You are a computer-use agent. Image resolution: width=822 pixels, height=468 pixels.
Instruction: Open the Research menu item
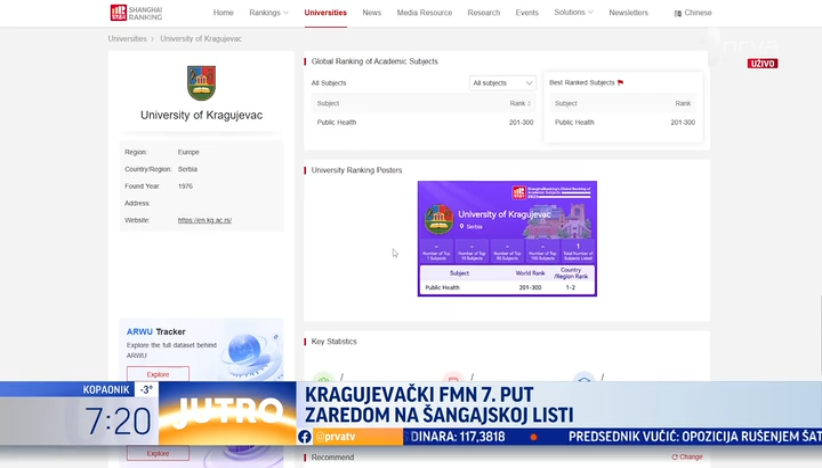point(483,13)
